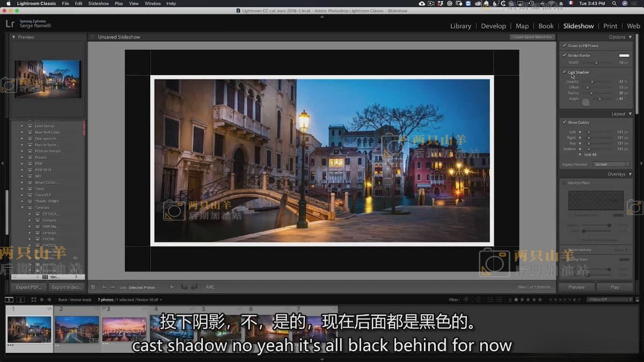Click the play slideshow triangle in toolbar

[172, 287]
